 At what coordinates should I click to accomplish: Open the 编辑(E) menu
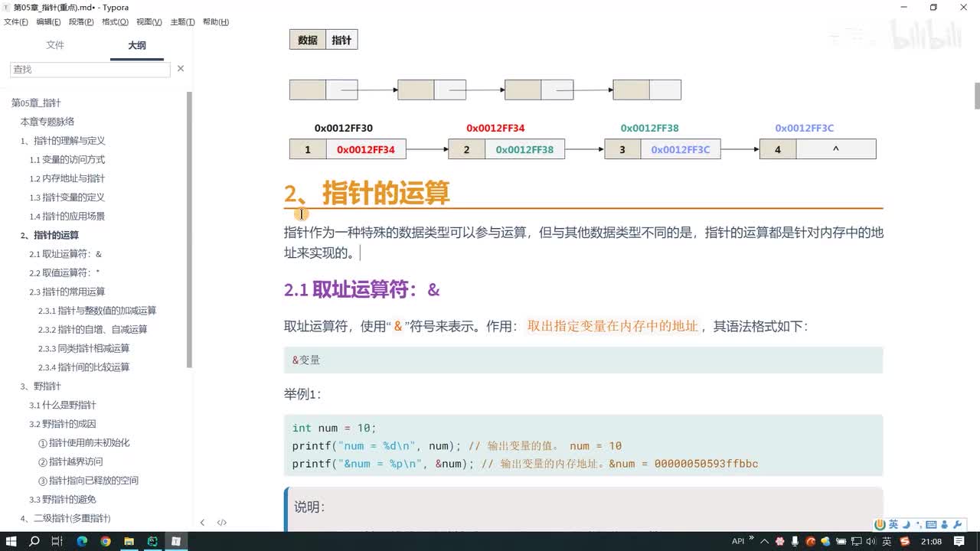tap(49, 22)
